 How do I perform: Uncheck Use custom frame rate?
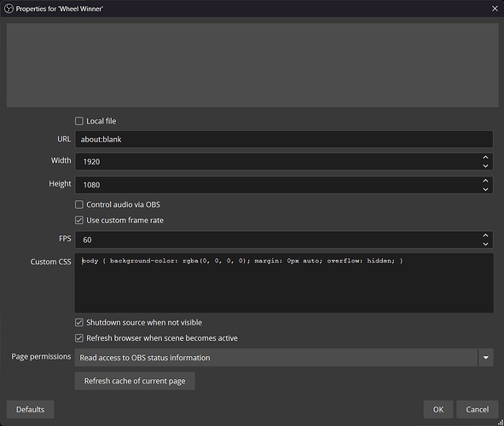pos(79,220)
